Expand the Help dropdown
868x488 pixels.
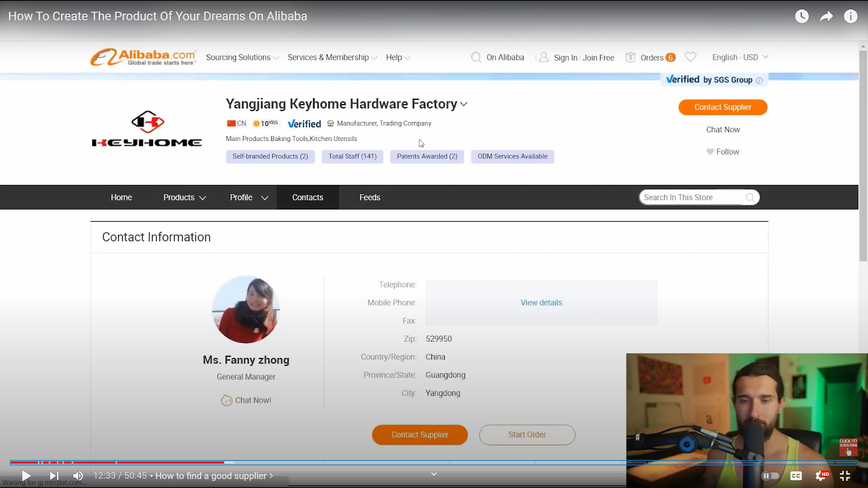pyautogui.click(x=398, y=57)
